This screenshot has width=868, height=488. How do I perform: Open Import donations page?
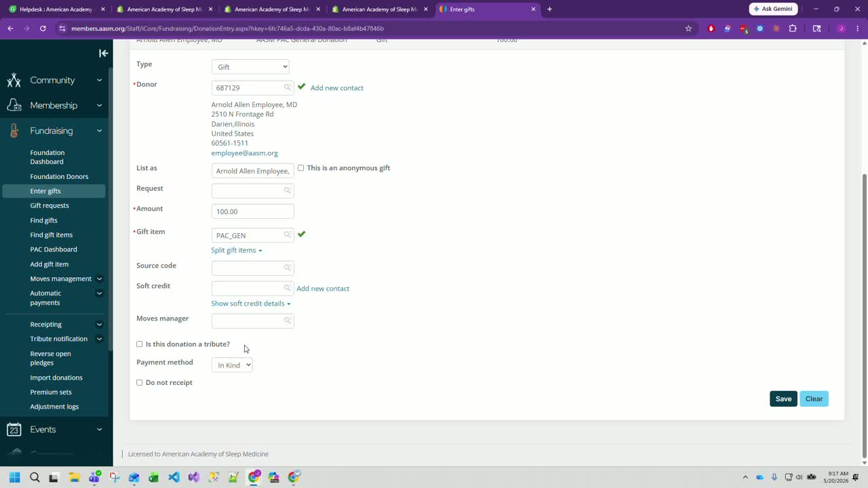click(x=56, y=378)
